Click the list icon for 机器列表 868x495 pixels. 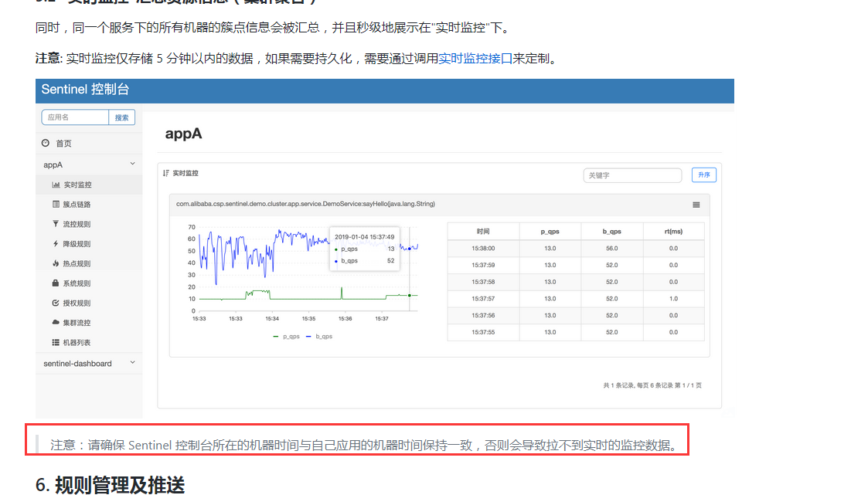click(x=56, y=342)
